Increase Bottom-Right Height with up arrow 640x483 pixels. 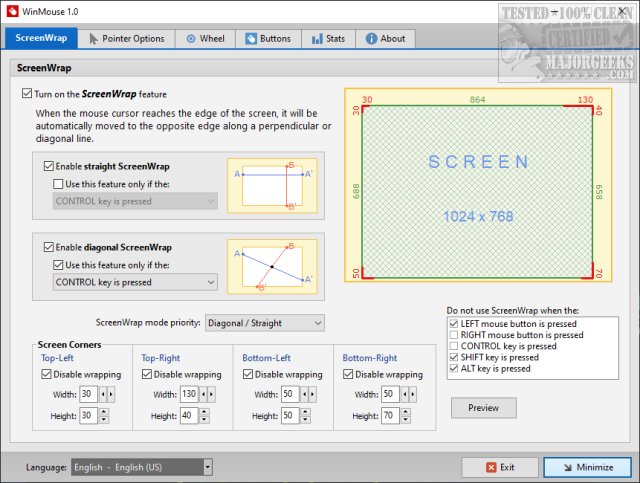point(406,412)
